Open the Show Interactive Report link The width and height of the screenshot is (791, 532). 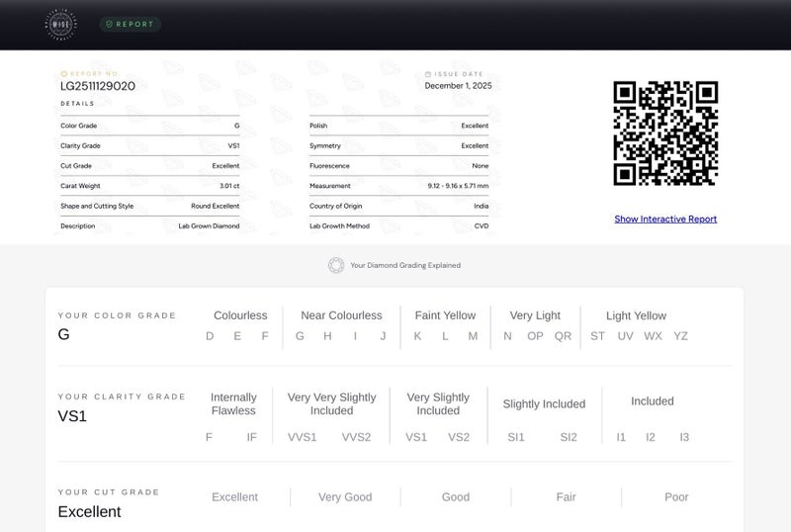665,219
